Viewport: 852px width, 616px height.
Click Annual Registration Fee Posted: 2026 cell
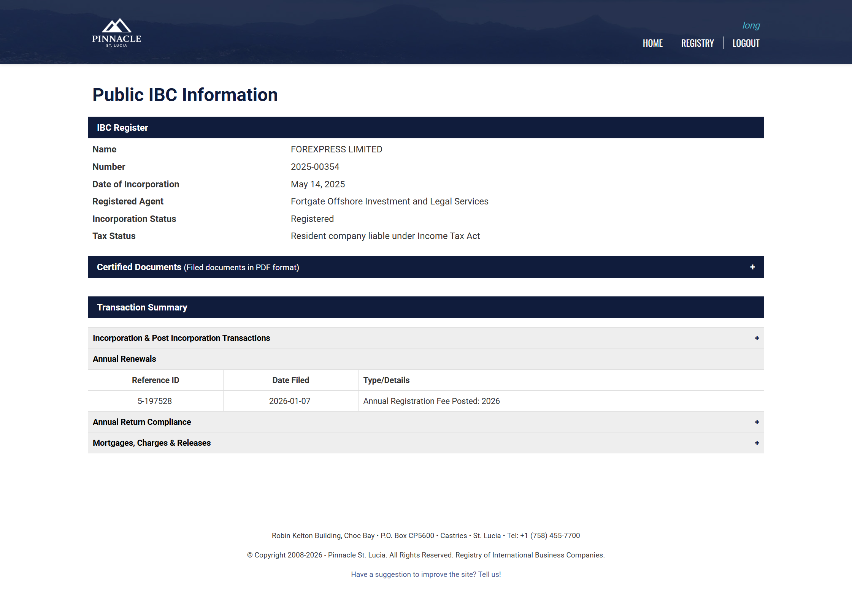(561, 401)
